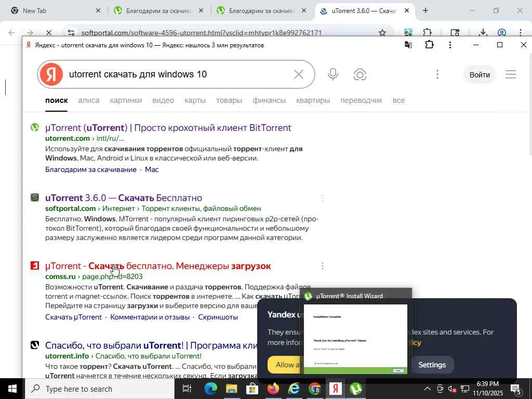The width and height of the screenshot is (532, 399).
Task: Open a new Chrome tab with plus
Action: click(x=425, y=10)
